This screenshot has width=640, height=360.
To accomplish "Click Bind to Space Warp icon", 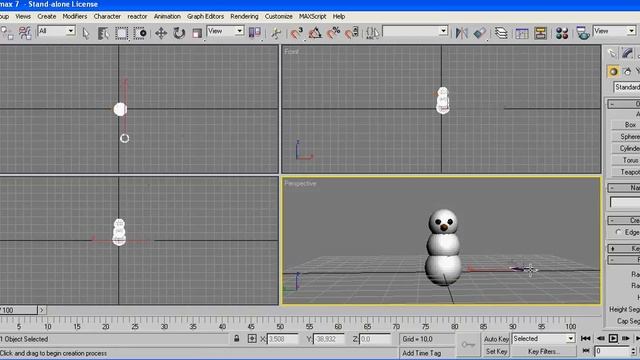I will [x=25, y=33].
